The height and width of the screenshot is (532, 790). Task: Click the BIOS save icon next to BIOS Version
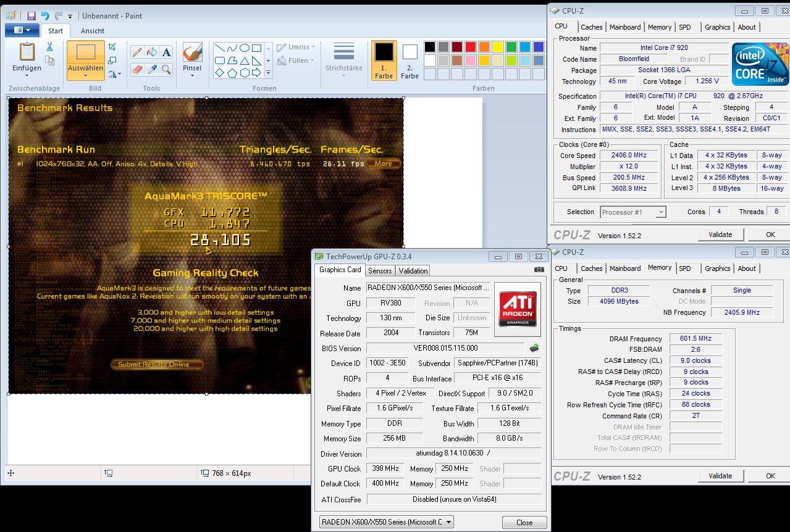tap(534, 348)
